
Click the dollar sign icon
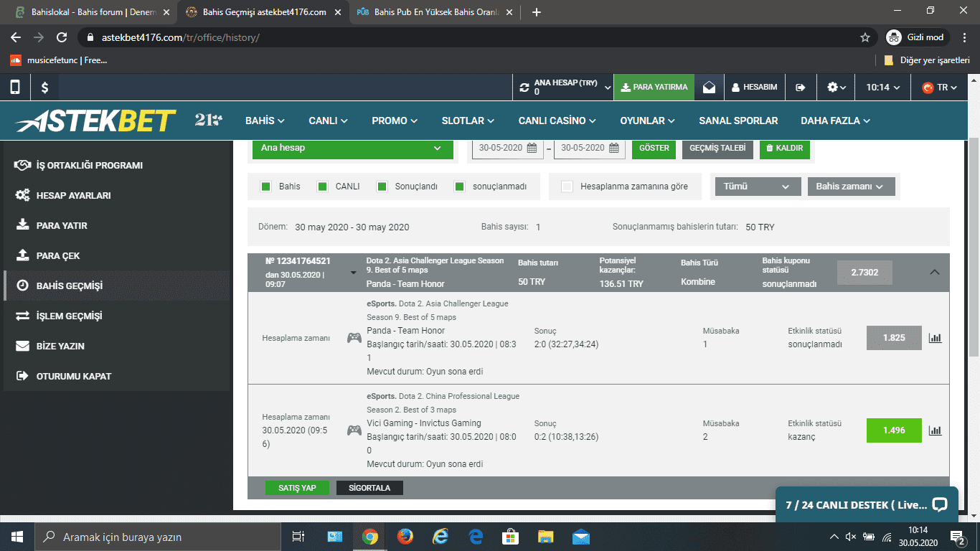coord(44,88)
